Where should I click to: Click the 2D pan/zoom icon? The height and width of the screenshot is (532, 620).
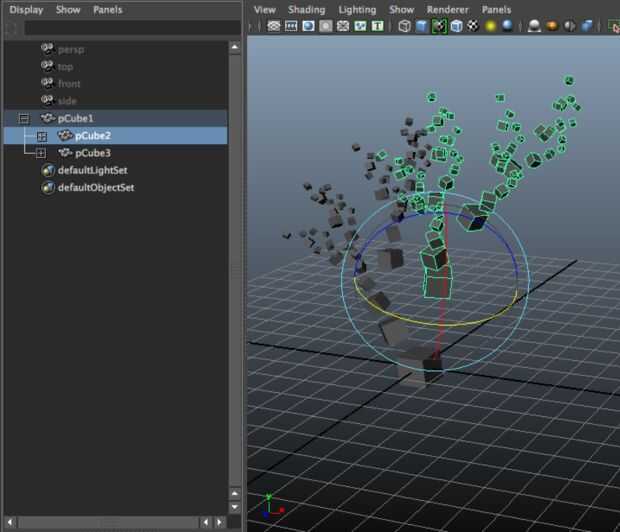[343, 26]
